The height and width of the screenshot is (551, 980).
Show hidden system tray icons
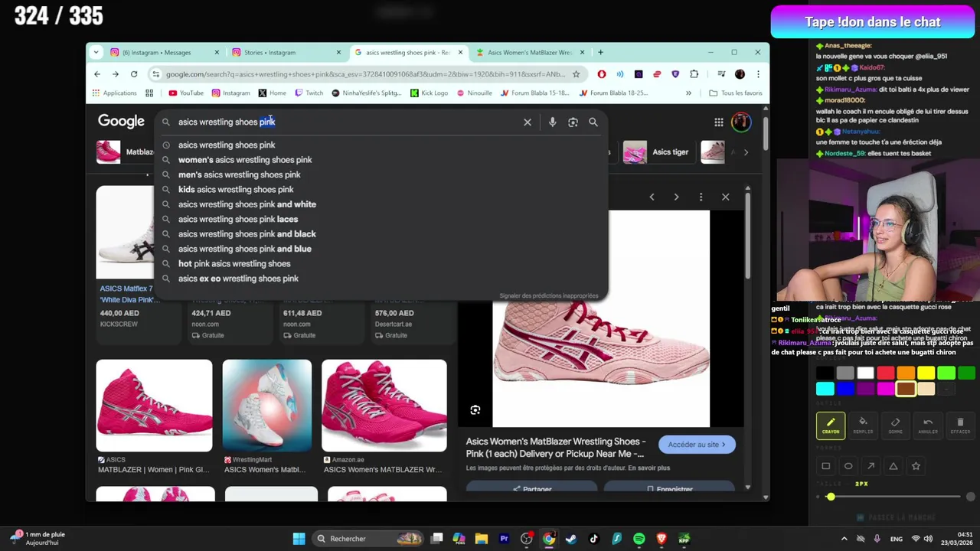click(844, 539)
